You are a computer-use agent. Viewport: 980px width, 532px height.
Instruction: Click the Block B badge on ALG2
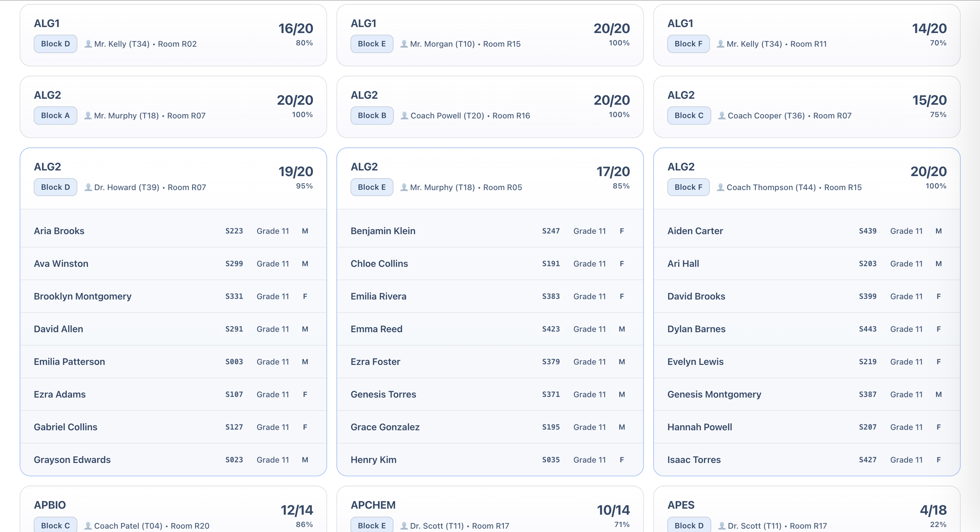tap(372, 115)
